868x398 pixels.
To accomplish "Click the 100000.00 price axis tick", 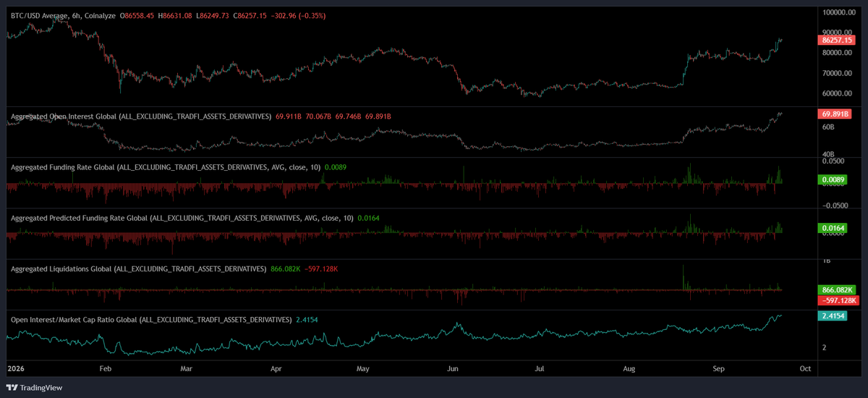I will click(x=839, y=12).
